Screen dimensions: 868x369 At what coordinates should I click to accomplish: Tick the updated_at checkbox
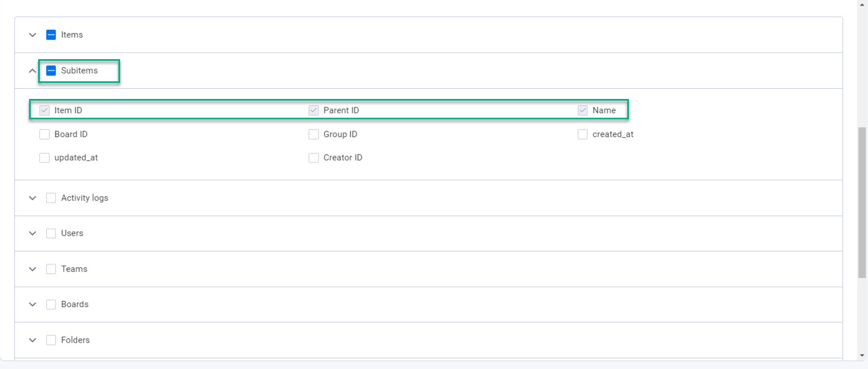pos(44,158)
